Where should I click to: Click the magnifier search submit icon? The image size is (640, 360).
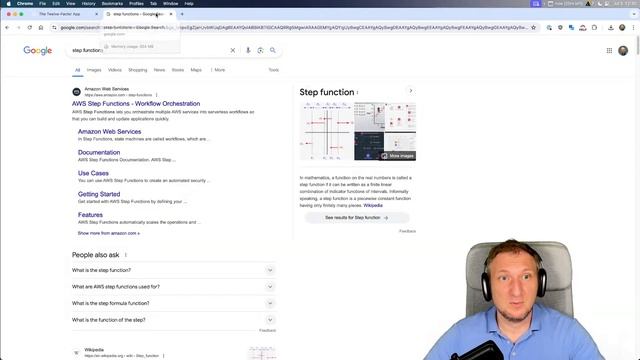coord(273,50)
